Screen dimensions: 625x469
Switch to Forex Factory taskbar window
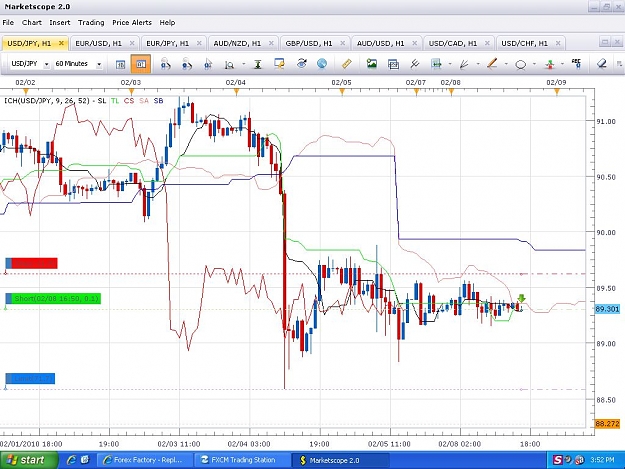145,460
